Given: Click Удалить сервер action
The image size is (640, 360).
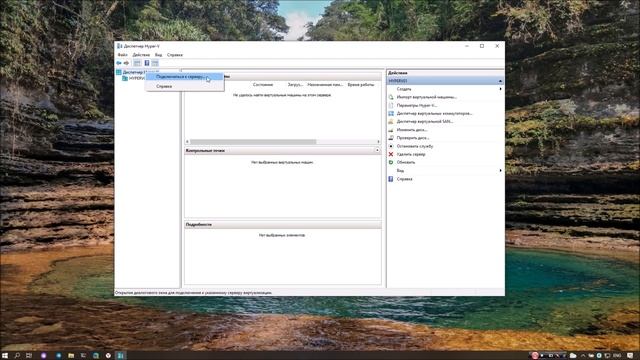Looking at the screenshot, I should [x=411, y=154].
